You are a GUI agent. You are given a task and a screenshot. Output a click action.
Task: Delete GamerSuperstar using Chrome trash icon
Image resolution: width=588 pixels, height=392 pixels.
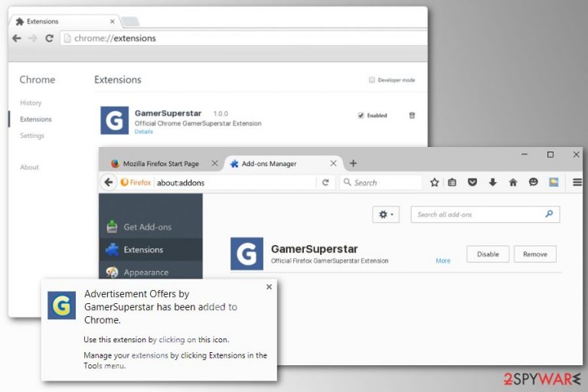coord(412,115)
